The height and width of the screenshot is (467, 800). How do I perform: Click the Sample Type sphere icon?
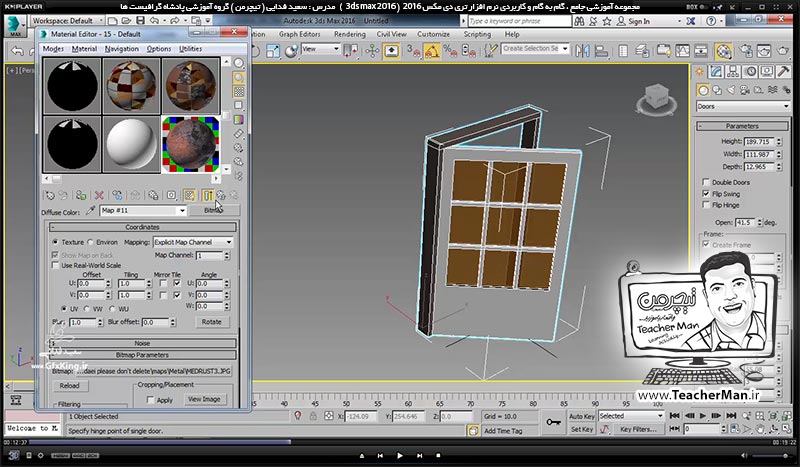pos(238,64)
